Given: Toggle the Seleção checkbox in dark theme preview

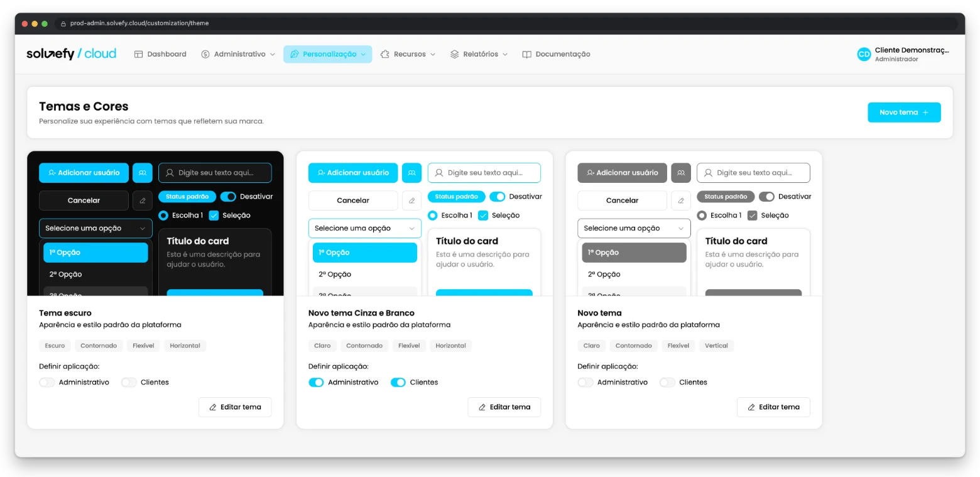Looking at the screenshot, I should pos(214,216).
